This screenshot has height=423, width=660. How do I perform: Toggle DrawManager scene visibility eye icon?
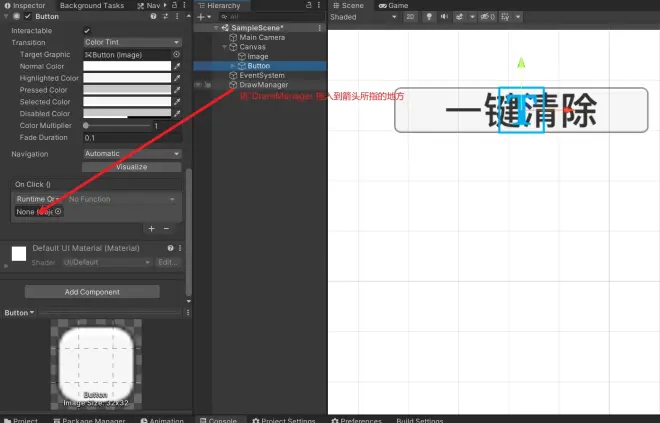click(198, 85)
